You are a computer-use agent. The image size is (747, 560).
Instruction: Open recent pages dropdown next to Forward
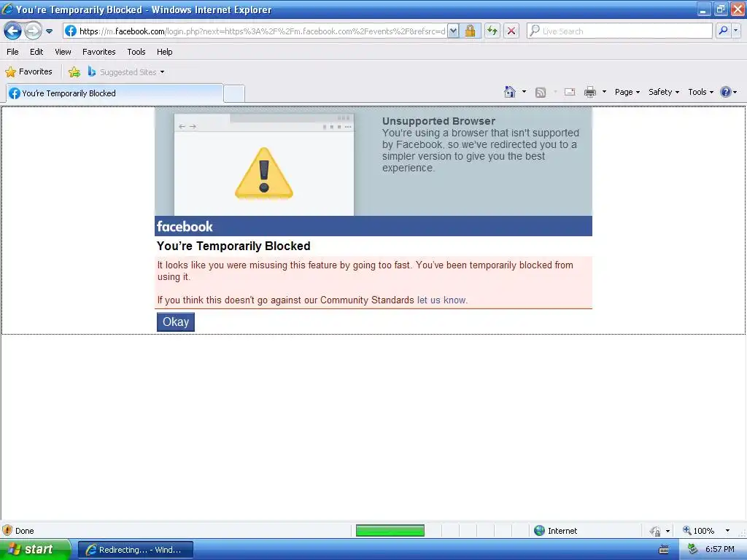click(49, 31)
